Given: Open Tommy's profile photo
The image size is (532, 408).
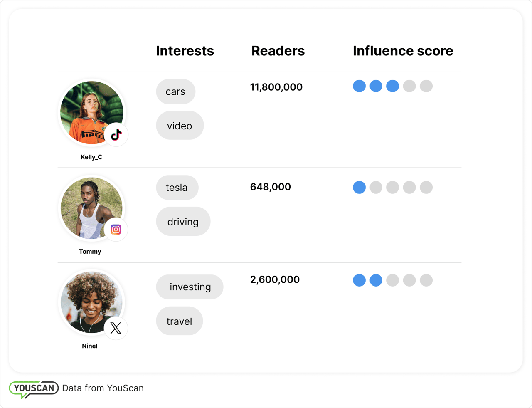Looking at the screenshot, I should [89, 207].
